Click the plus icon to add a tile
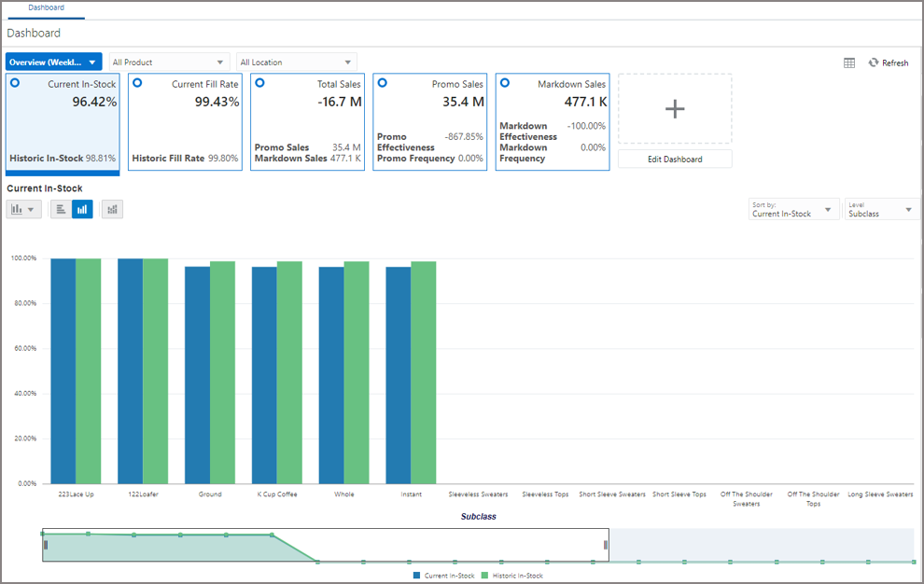The image size is (924, 584). [674, 109]
